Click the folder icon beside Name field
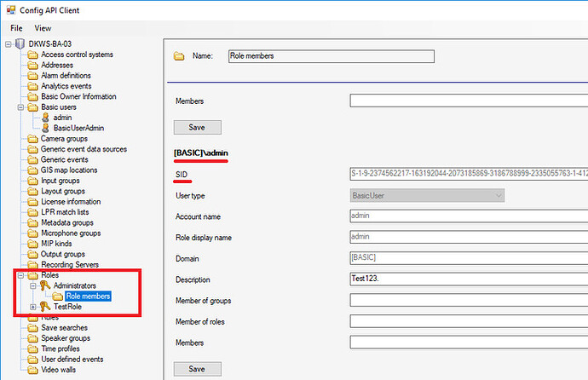 (179, 56)
